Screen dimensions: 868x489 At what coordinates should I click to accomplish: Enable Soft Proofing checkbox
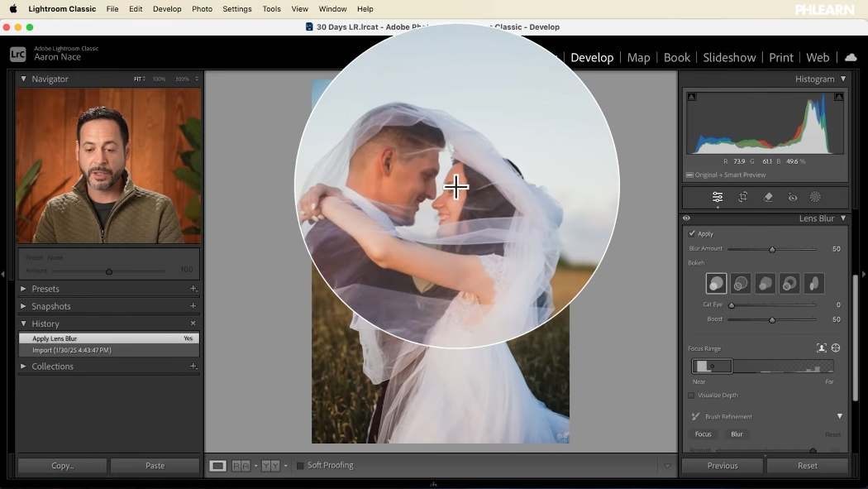click(x=300, y=466)
